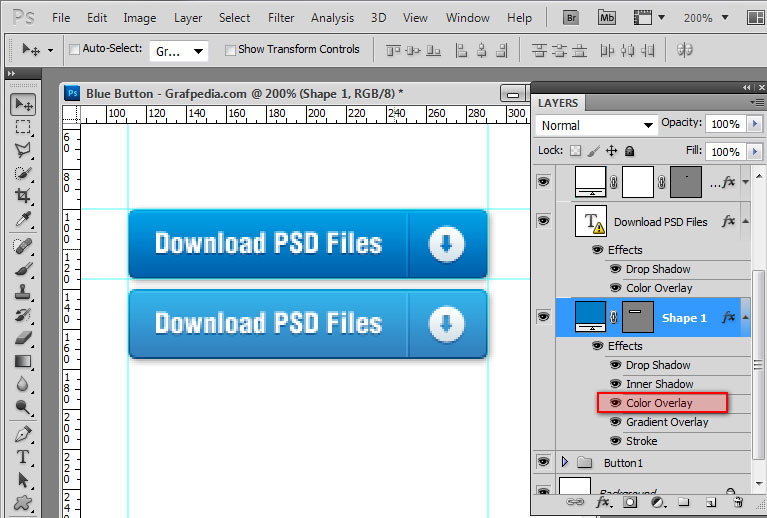Open the Opacity slider arrow

755,124
